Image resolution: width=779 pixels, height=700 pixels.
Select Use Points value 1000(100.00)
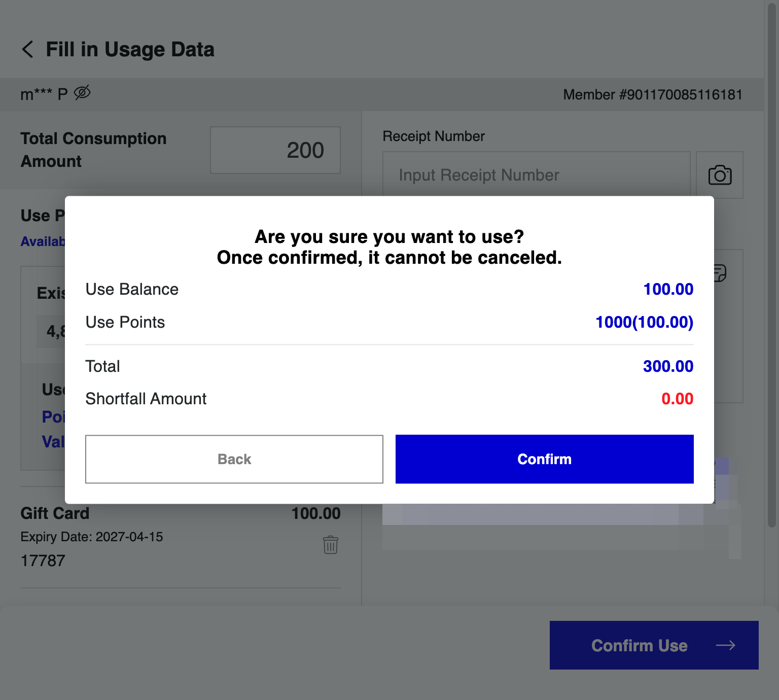click(645, 322)
